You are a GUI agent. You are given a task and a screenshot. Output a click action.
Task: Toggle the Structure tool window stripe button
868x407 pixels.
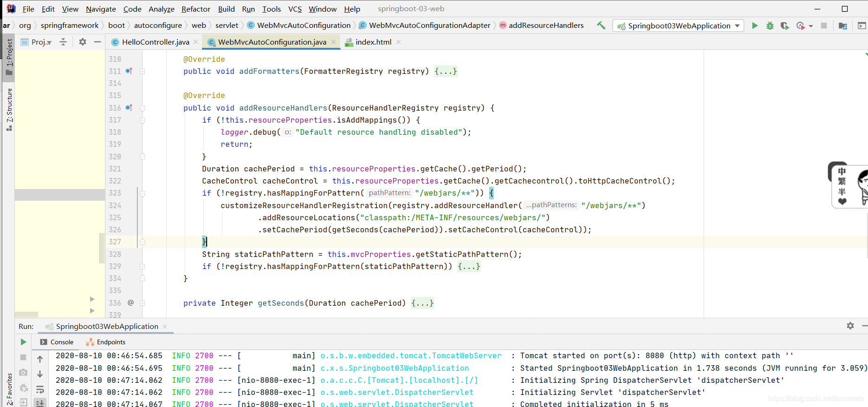click(9, 109)
